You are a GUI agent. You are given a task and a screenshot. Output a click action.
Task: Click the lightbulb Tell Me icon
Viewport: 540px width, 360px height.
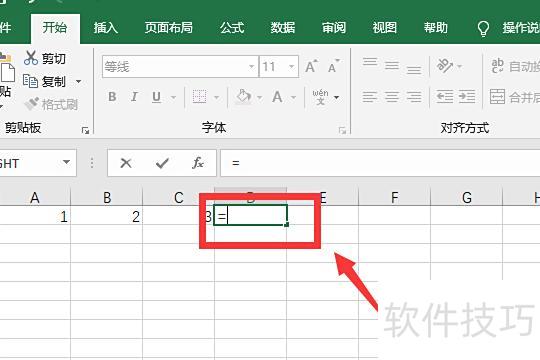tap(483, 28)
